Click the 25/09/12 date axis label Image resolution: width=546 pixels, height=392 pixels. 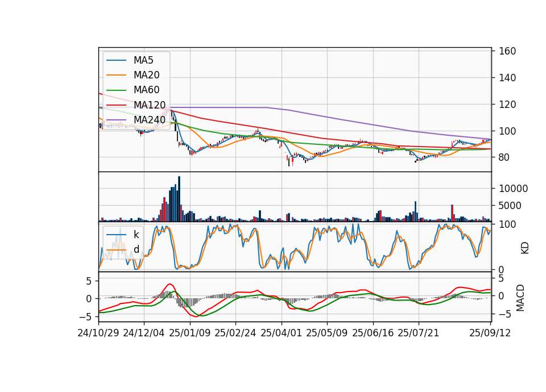point(490,333)
